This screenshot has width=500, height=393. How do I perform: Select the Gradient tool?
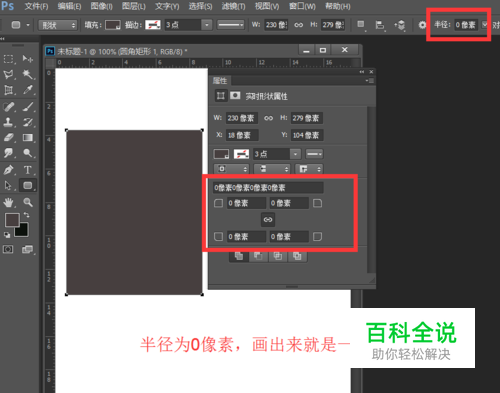click(x=28, y=137)
